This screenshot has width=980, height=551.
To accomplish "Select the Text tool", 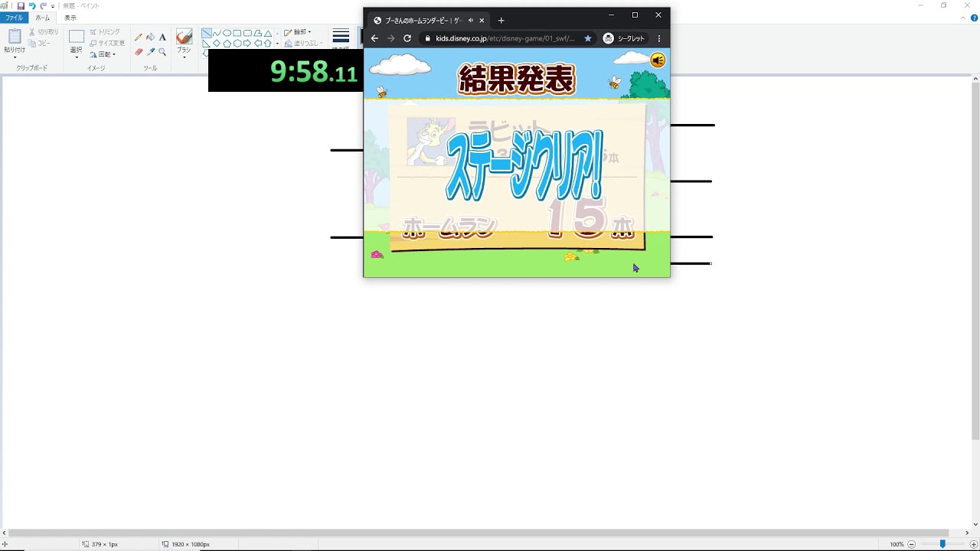I will coord(162,37).
